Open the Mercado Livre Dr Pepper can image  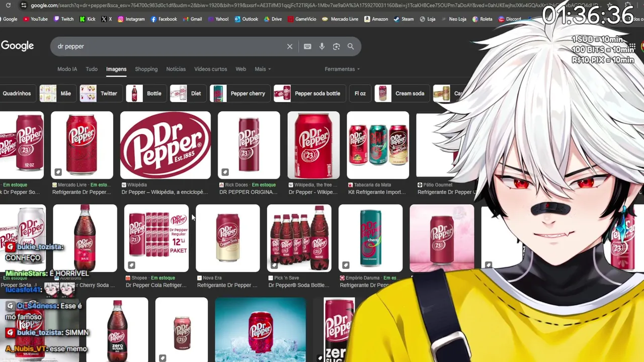coord(82,145)
